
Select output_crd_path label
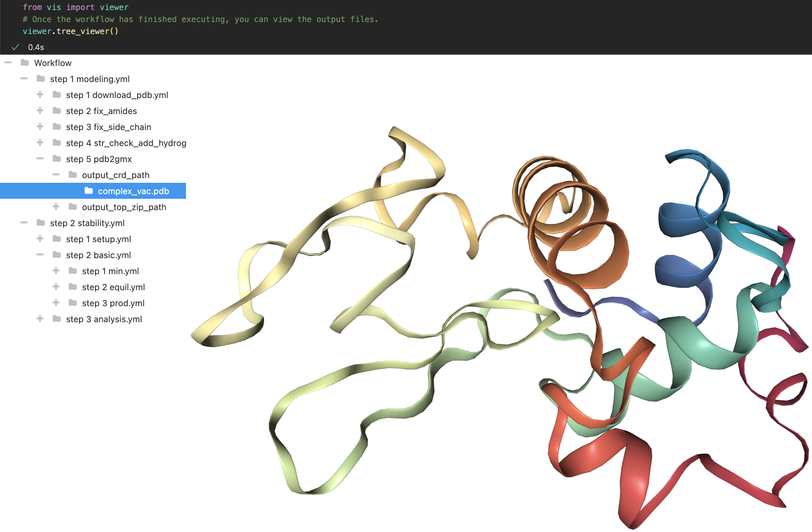click(x=116, y=175)
